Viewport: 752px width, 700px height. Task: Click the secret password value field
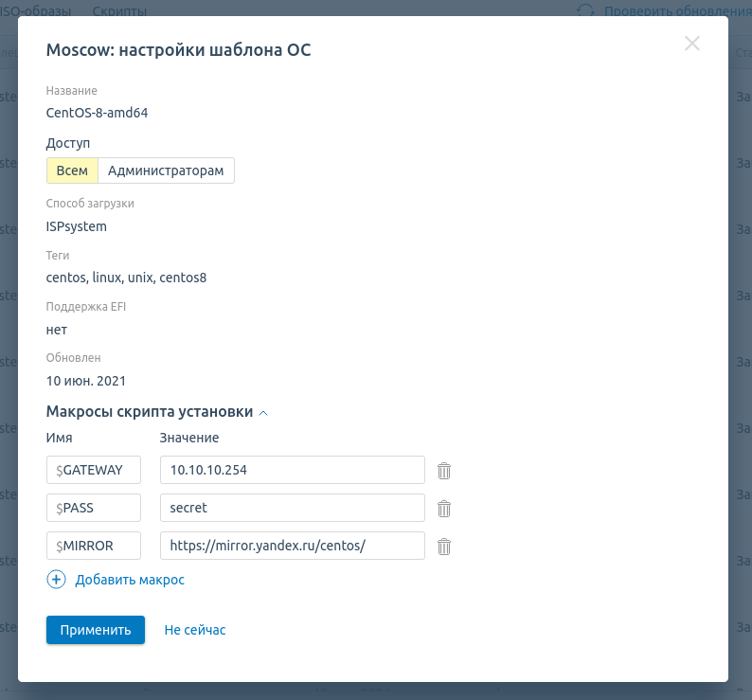(x=293, y=508)
